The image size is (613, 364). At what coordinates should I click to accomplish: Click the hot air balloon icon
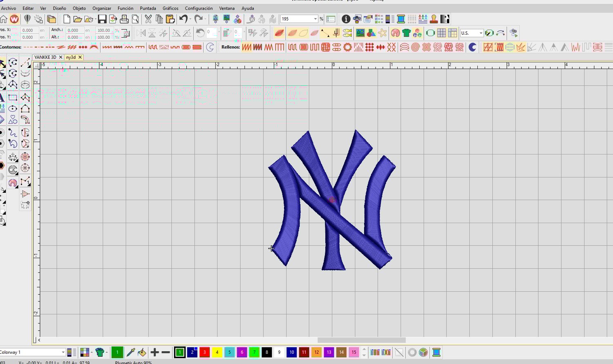pyautogui.click(x=27, y=19)
